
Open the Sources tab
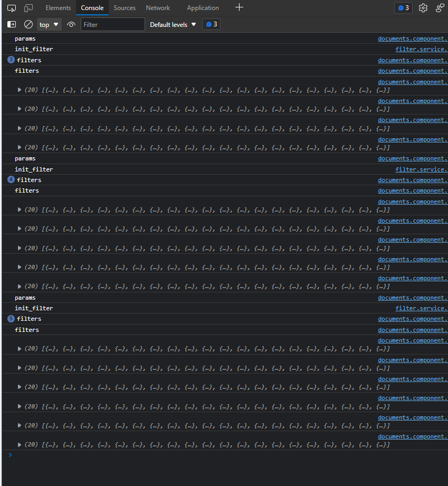[x=125, y=8]
